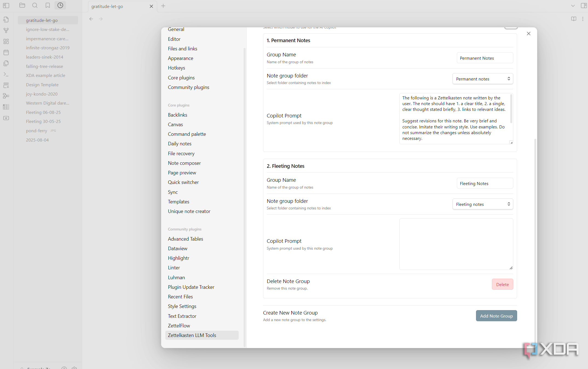
Task: Open Style Settings plugin options
Action: pos(182,306)
